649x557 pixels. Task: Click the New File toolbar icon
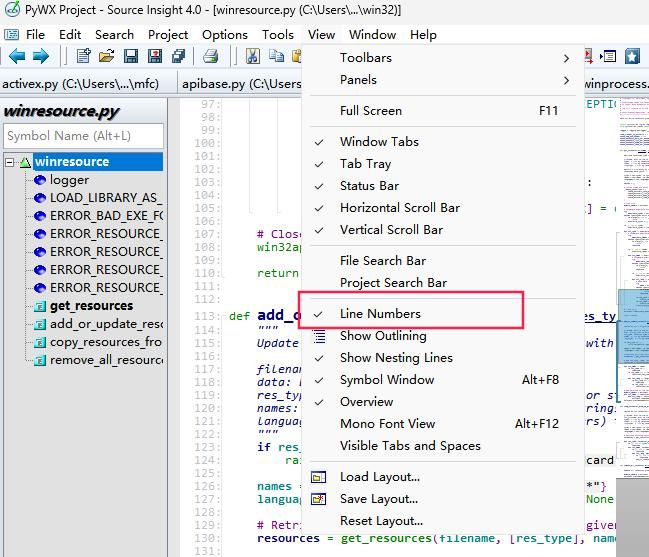coord(84,56)
